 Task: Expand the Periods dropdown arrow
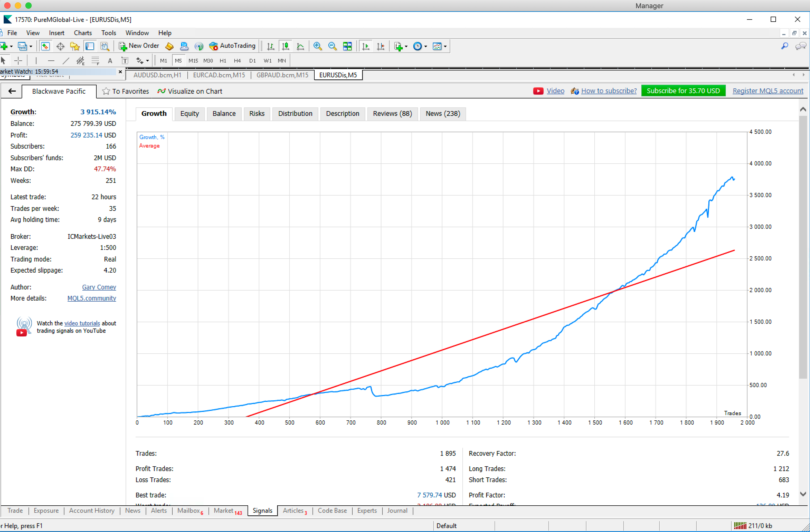click(426, 47)
